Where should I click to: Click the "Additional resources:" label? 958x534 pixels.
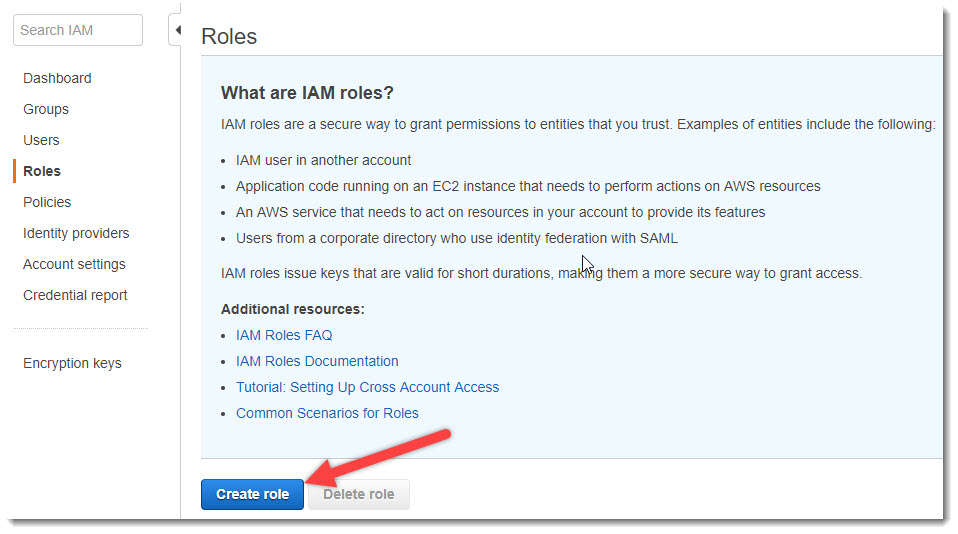point(292,309)
